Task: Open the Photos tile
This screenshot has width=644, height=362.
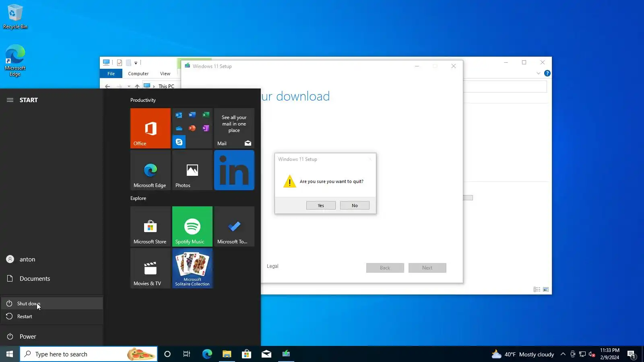Action: pos(192,170)
